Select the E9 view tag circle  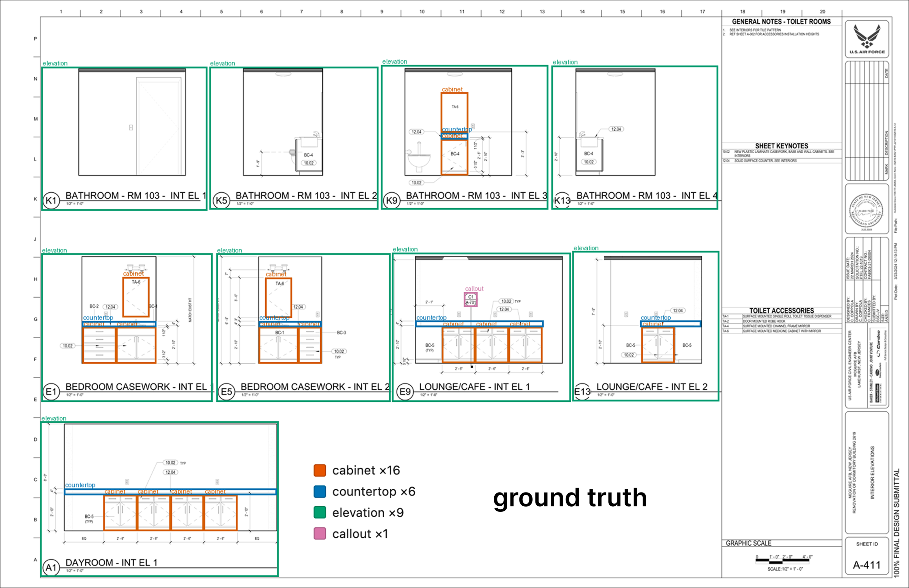(405, 392)
